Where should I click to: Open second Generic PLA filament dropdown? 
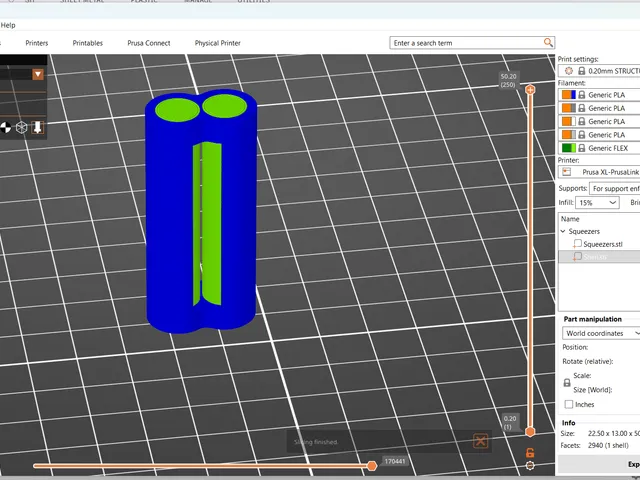click(599, 108)
